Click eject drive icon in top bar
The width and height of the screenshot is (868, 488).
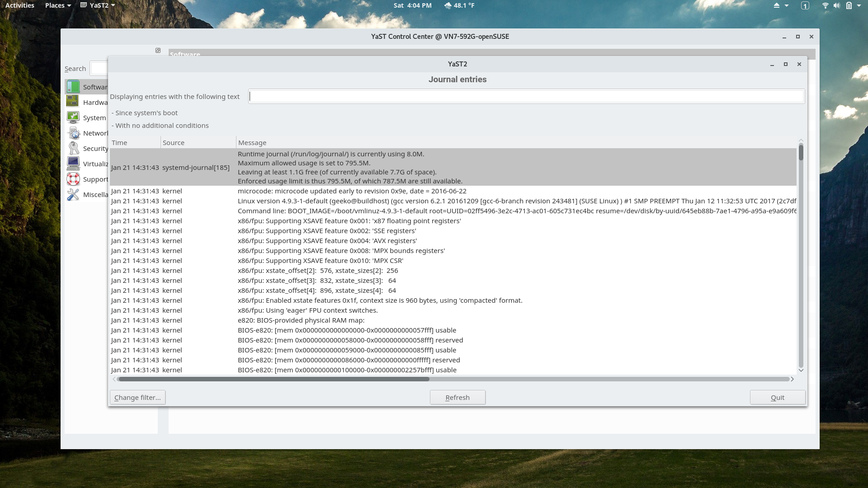[x=777, y=5]
